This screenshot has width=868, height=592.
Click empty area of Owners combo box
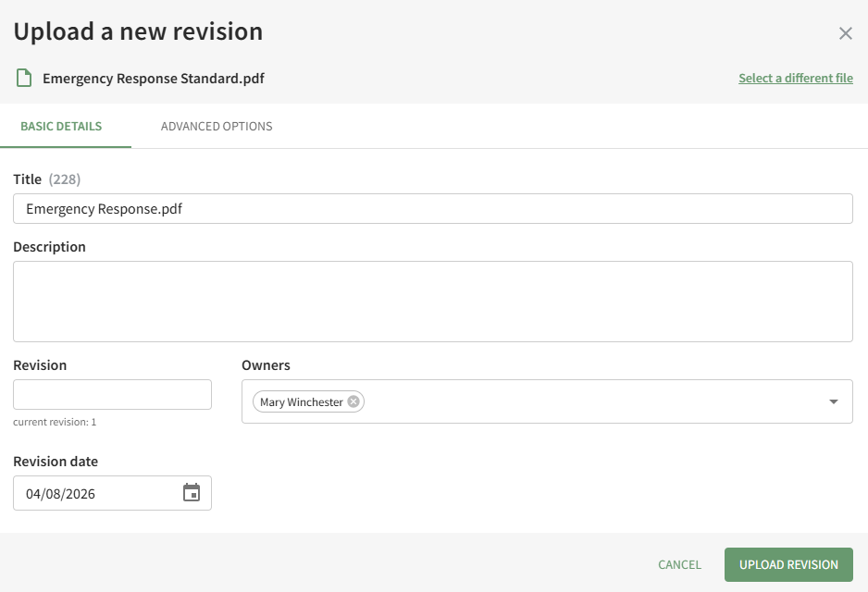point(592,401)
